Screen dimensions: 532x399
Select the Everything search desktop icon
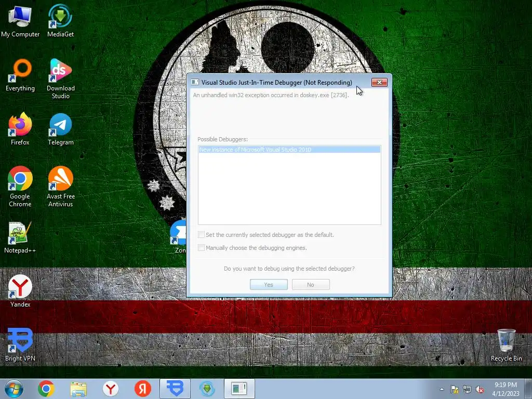[x=20, y=75]
